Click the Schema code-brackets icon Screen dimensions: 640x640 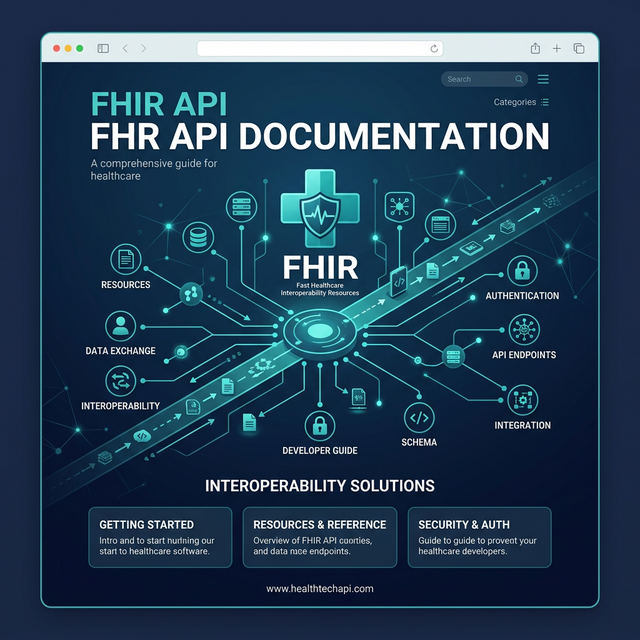419,418
